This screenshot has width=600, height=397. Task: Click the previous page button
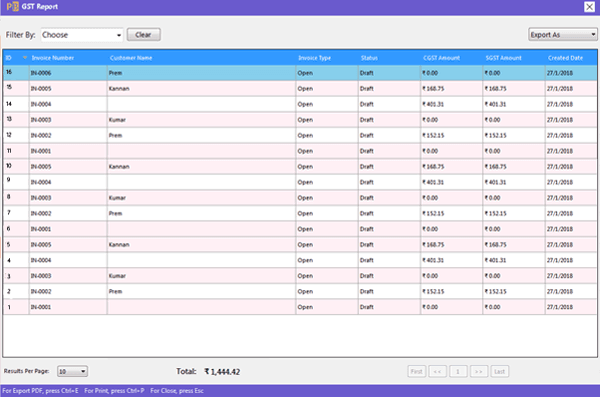point(437,371)
